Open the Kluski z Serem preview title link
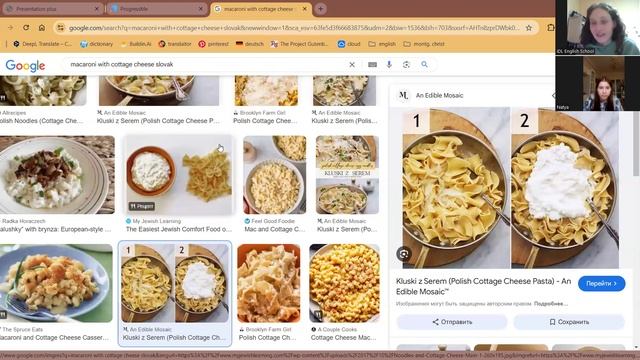640x360 pixels. [x=483, y=286]
